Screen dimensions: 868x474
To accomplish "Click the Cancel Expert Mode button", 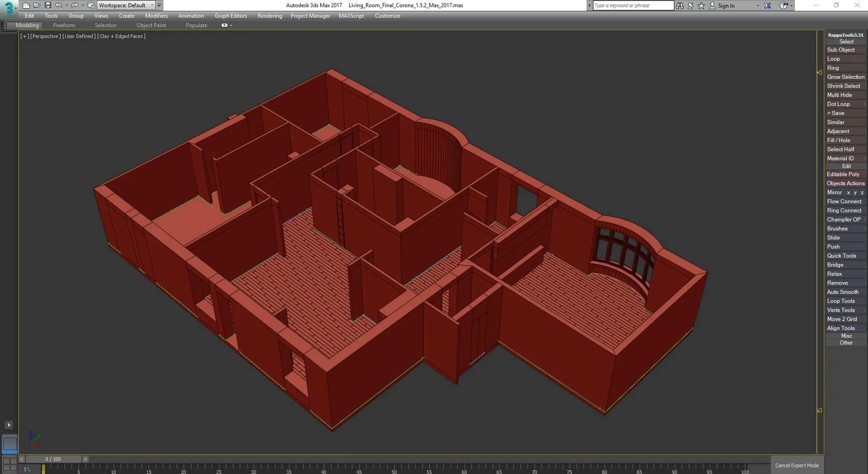I will (x=797, y=465).
